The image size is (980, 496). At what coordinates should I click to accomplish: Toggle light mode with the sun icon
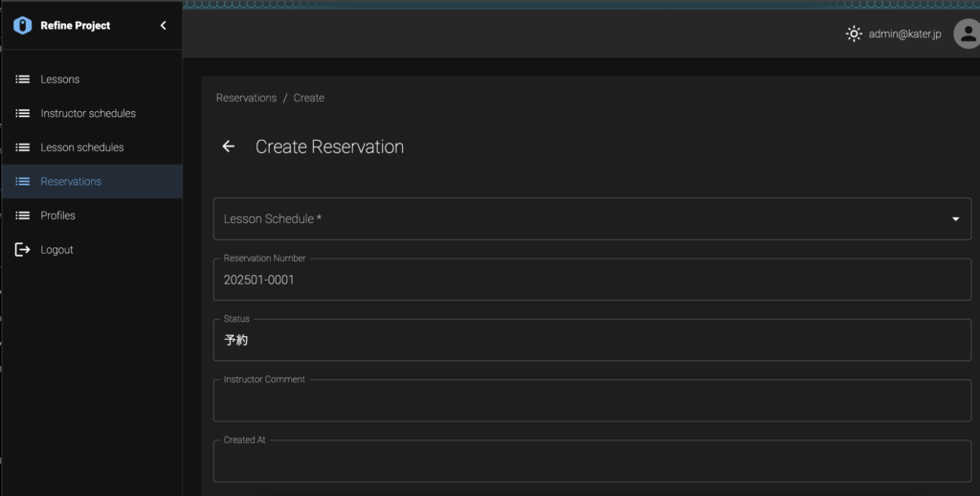coord(854,34)
